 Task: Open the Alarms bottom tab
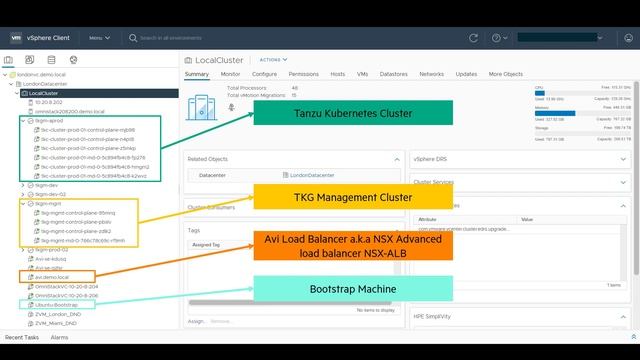(x=59, y=338)
